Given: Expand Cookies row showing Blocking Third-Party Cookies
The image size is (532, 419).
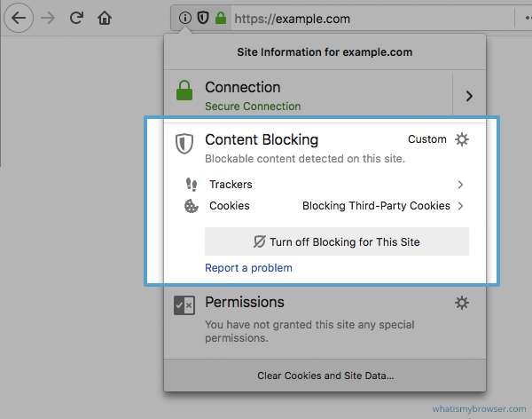Looking at the screenshot, I should point(460,206).
